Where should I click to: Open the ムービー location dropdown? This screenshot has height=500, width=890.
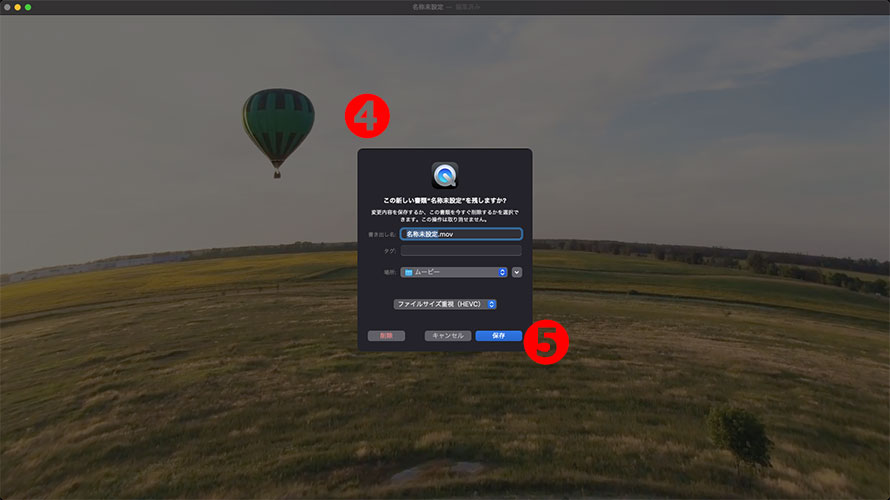(454, 272)
